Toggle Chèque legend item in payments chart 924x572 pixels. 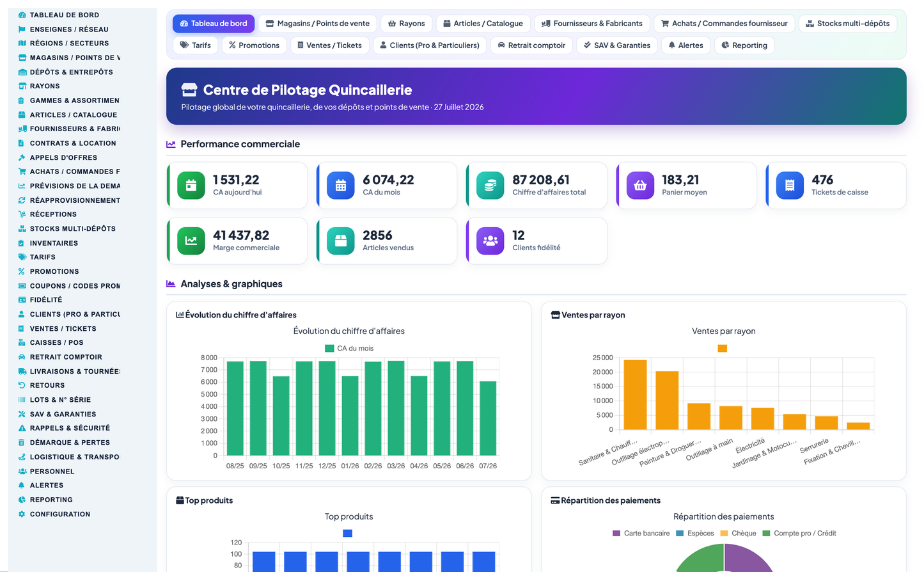tap(738, 534)
